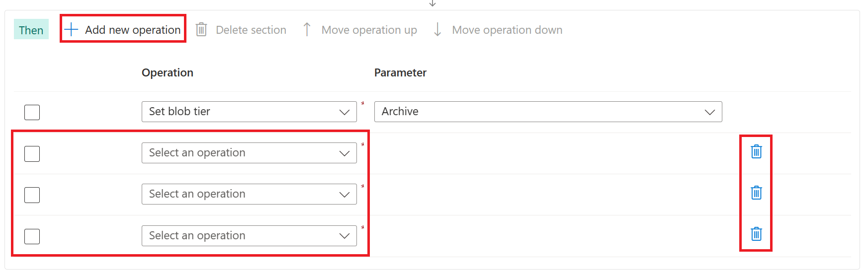Click the plus icon for Add new operation
Viewport: 868px width, 276px height.
click(71, 30)
